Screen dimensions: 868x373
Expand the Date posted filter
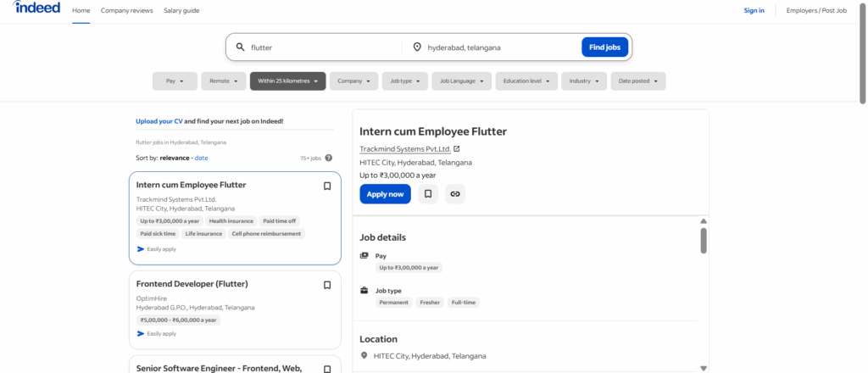(x=638, y=81)
